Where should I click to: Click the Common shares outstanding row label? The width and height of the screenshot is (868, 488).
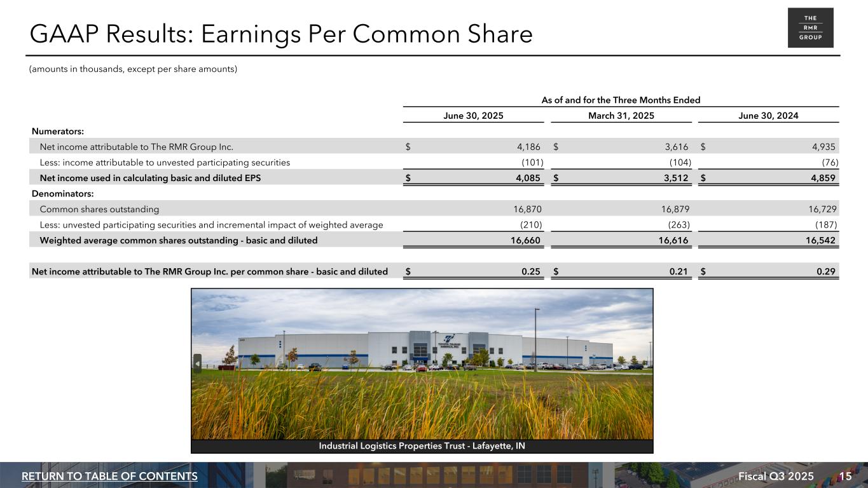pyautogui.click(x=99, y=209)
